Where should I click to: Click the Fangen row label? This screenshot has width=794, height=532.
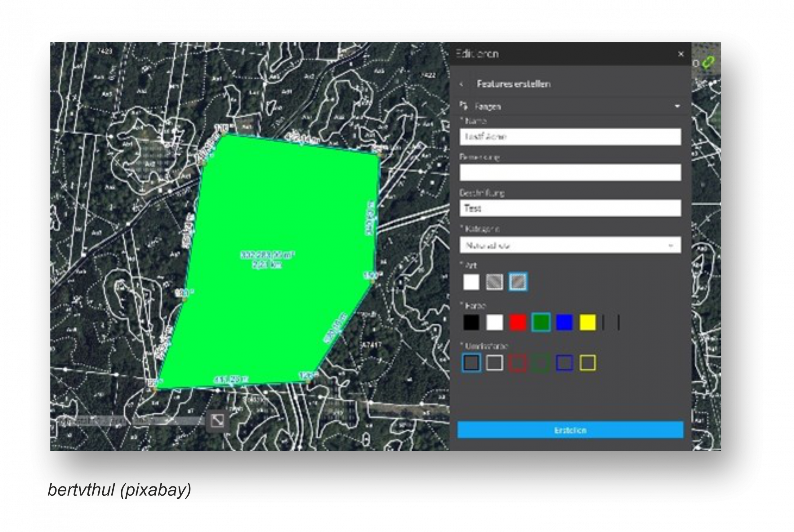(x=488, y=107)
